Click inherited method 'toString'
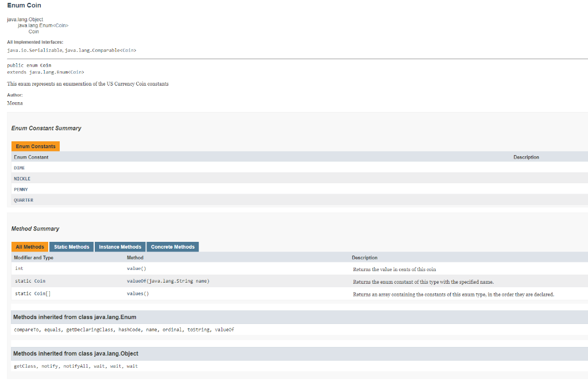 tap(198, 330)
